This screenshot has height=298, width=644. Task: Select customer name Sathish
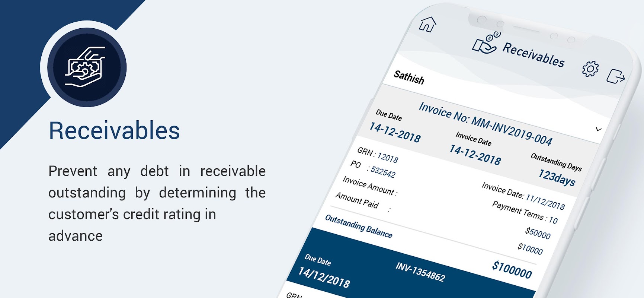[408, 77]
